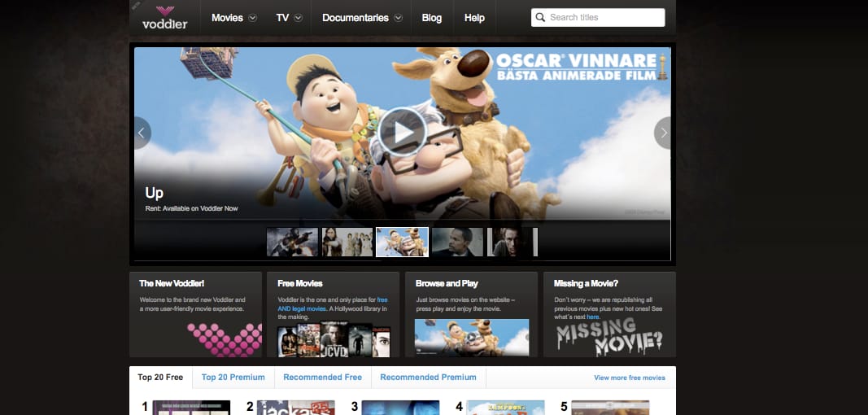
Task: Expand the Movies dropdown arrow
Action: (252, 18)
